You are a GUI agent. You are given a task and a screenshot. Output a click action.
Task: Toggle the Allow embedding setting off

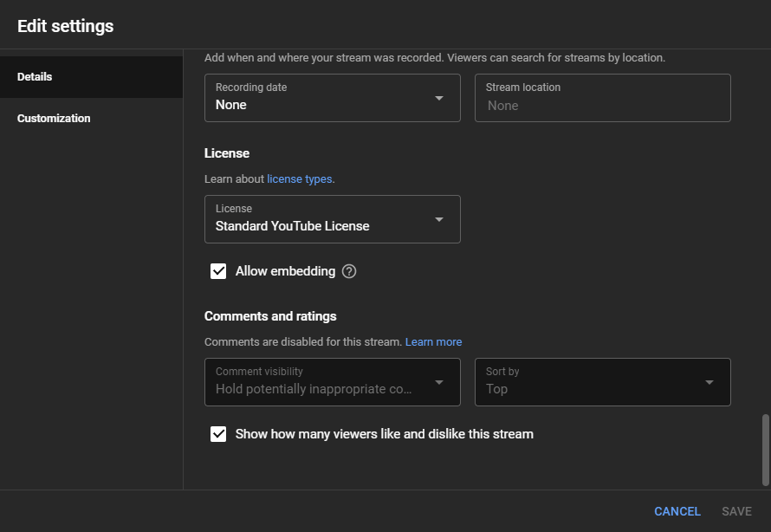click(218, 271)
